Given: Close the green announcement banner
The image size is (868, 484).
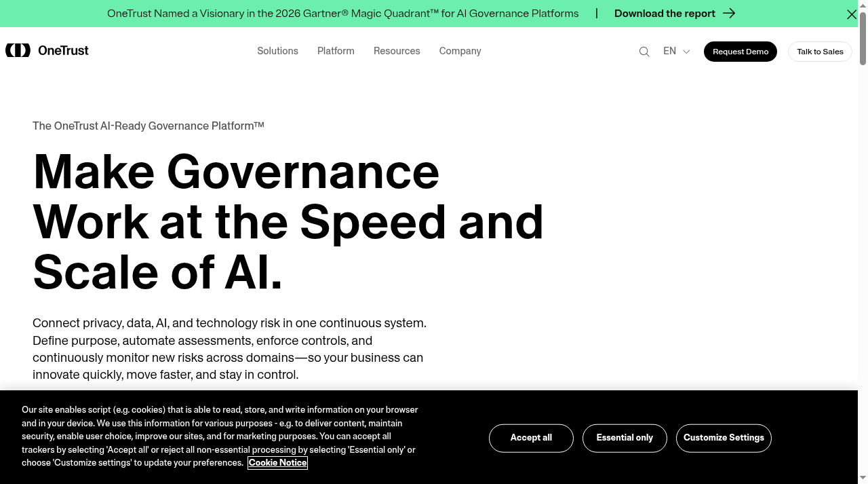Looking at the screenshot, I should tap(852, 14).
